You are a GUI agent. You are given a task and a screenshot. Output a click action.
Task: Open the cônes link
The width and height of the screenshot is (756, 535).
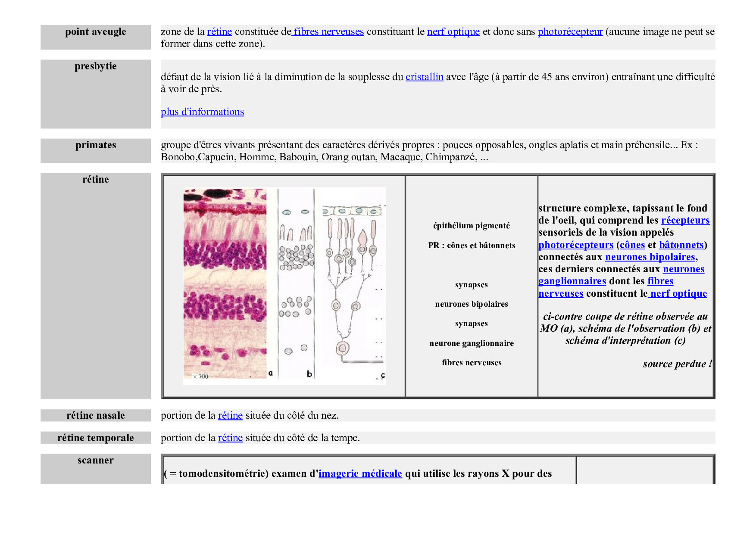(632, 245)
